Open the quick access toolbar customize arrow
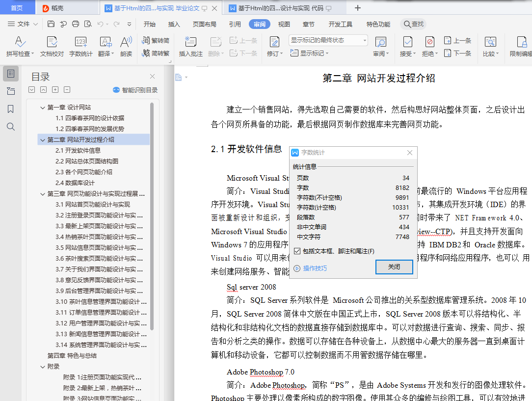Screen dimensions: 532x401 129,24
